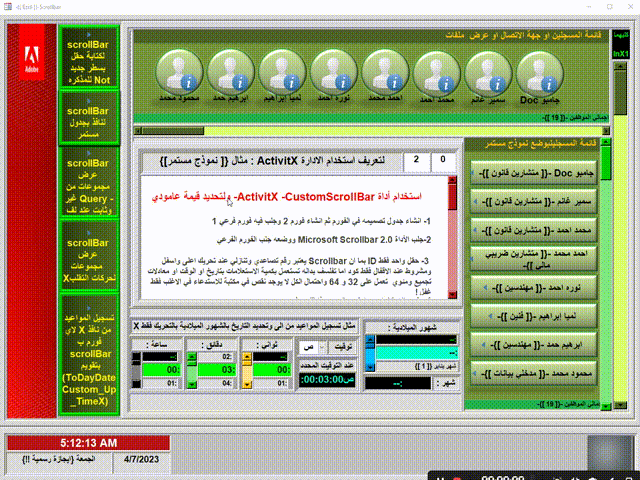640x480 pixels.
Task: Select احمد محمد tax consultants list button
Action: click(x=533, y=259)
